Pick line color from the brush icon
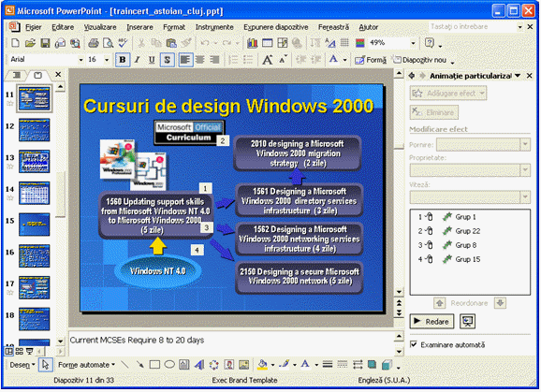 (x=285, y=365)
